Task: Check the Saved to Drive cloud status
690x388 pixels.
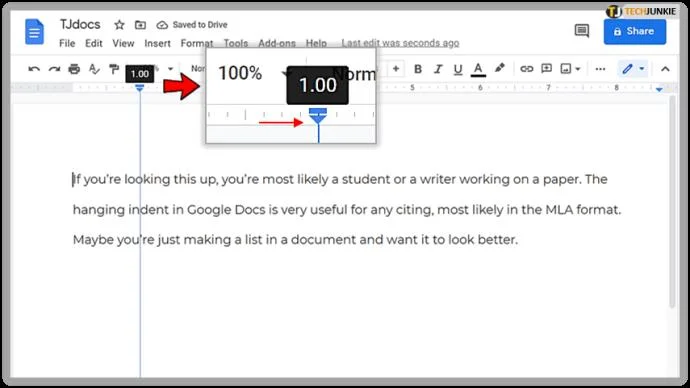Action: coord(192,25)
